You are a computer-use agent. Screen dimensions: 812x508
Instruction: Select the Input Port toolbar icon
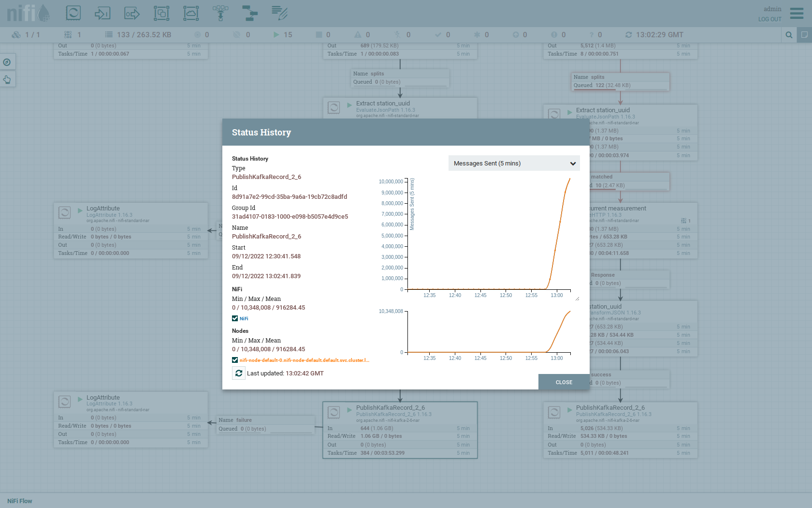pos(102,13)
